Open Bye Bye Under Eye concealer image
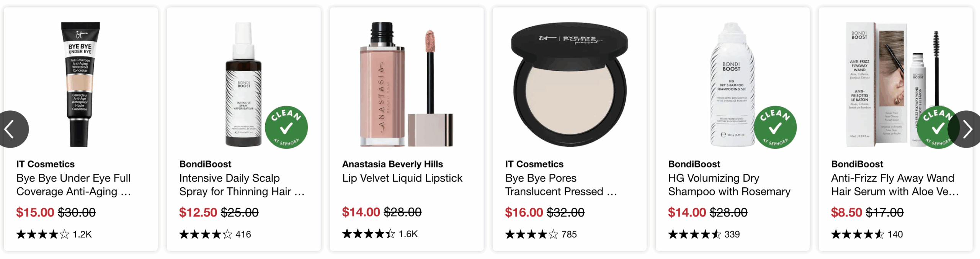980x259 pixels. [80, 84]
